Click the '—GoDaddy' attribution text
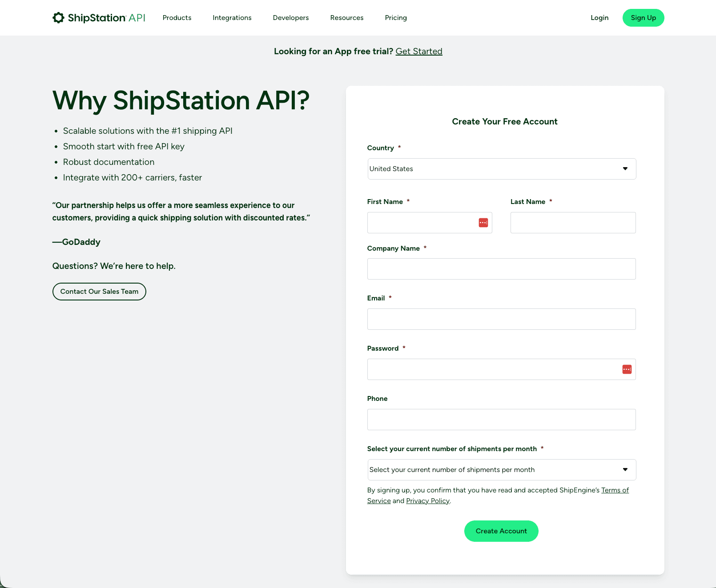716x588 pixels. tap(76, 242)
